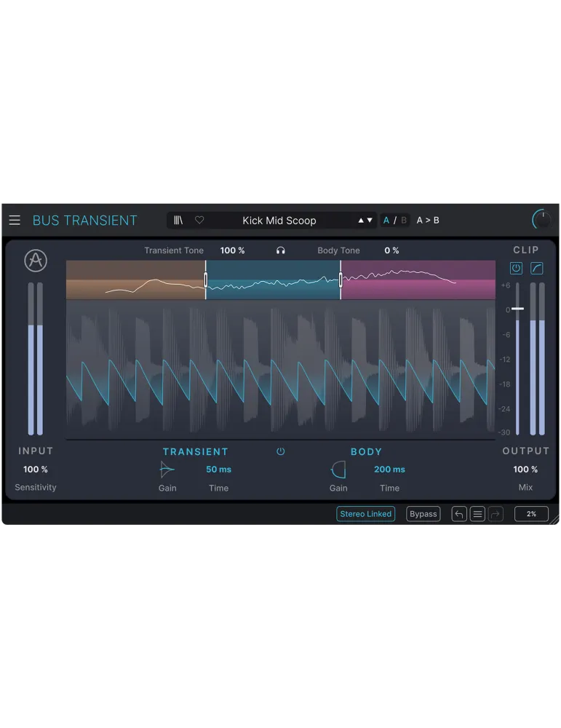Click the 2% CPU meter
The image size is (561, 728).
click(531, 514)
